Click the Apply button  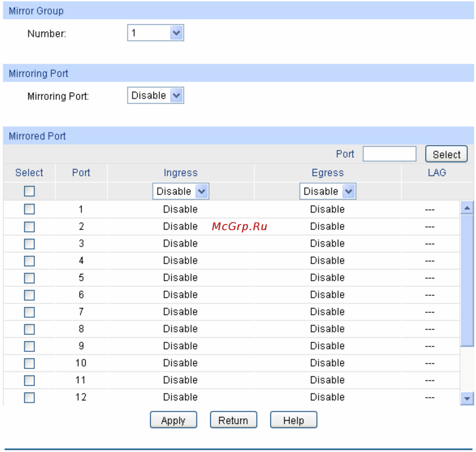coord(173,420)
